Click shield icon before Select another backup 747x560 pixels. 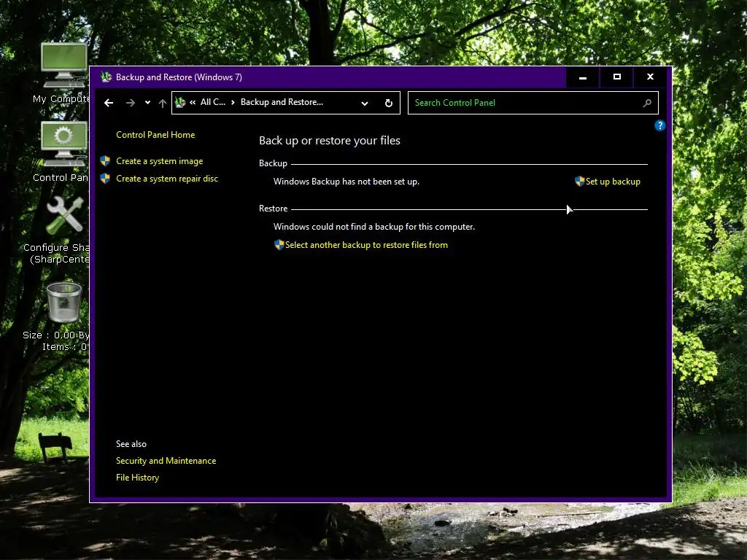pyautogui.click(x=279, y=245)
